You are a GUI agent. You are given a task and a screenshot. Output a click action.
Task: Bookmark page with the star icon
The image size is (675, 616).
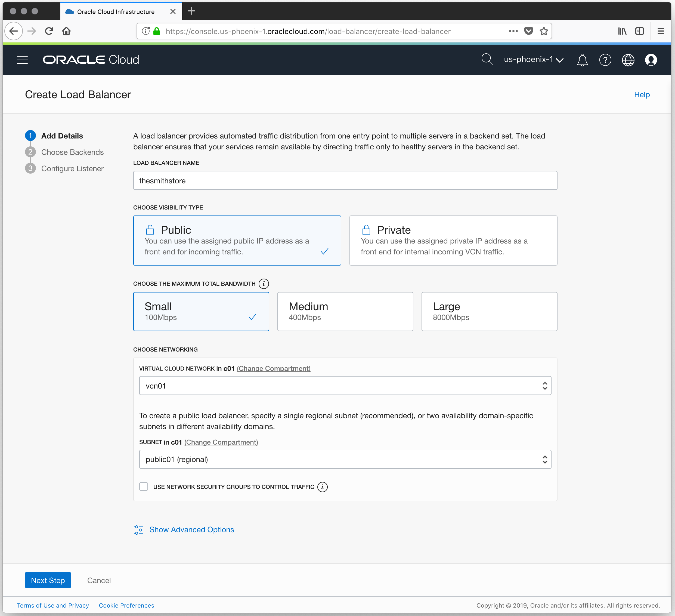[x=543, y=31]
